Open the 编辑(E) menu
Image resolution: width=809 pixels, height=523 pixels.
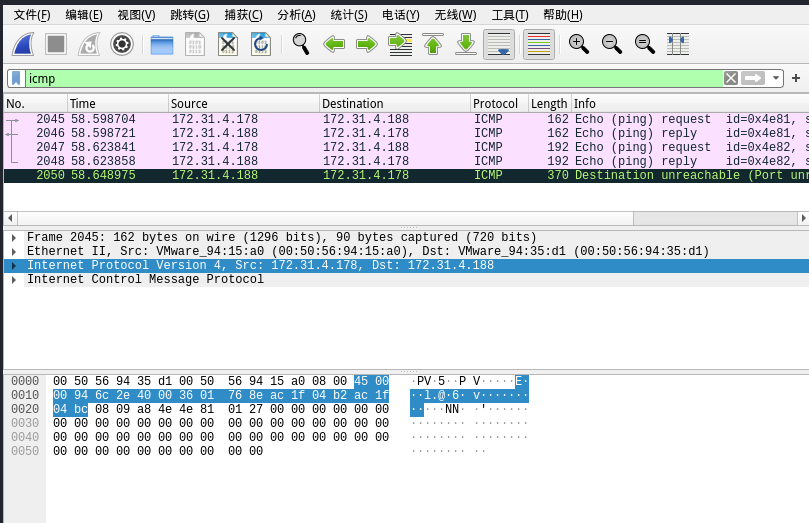[84, 15]
